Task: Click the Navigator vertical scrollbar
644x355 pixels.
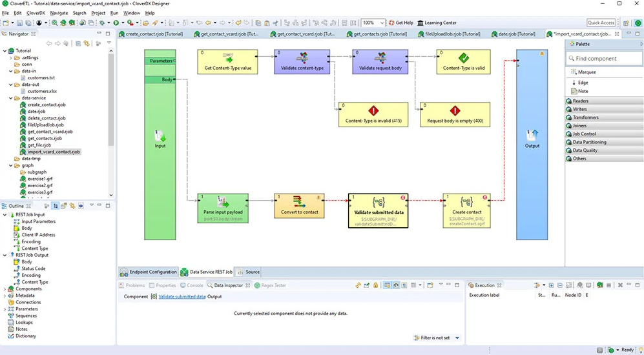Action: (111, 99)
